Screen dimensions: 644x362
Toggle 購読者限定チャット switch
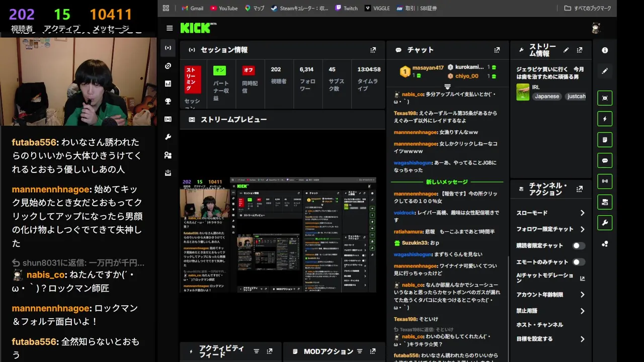point(579,246)
